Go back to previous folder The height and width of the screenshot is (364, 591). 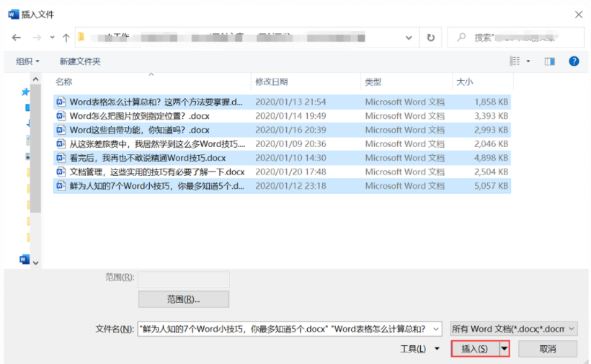pyautogui.click(x=16, y=37)
